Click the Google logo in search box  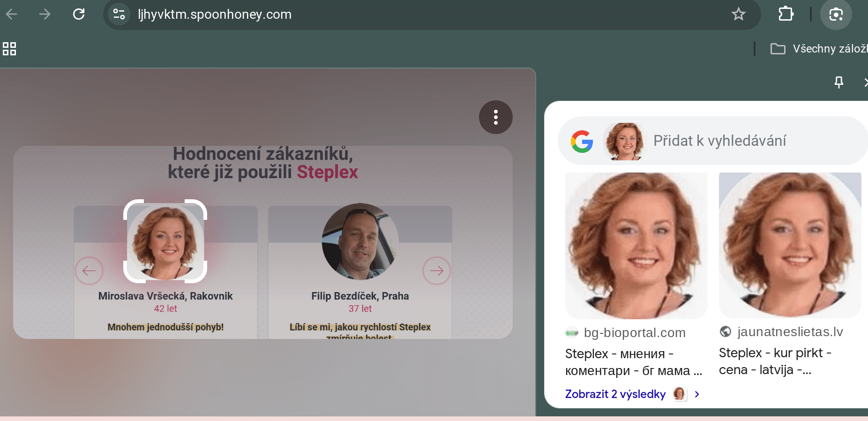click(582, 141)
